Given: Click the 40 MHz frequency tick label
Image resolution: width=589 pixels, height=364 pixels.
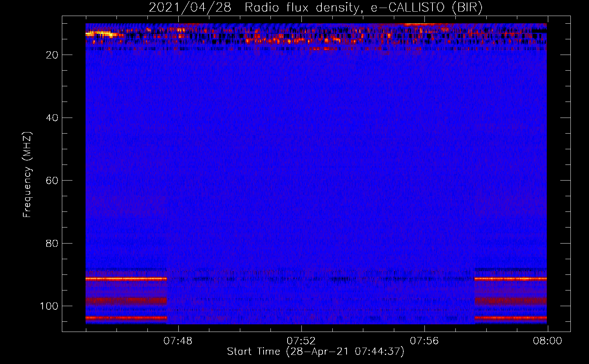Looking at the screenshot, I should [52, 118].
